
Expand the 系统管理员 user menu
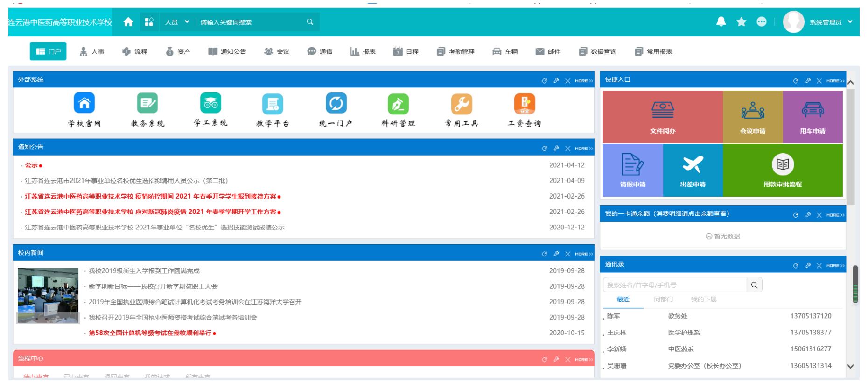830,22
